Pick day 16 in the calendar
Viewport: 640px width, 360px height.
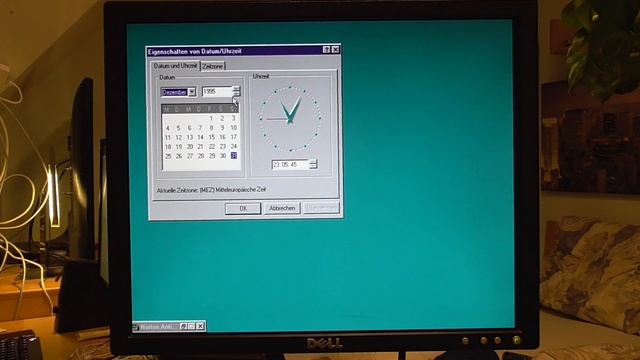click(222, 137)
